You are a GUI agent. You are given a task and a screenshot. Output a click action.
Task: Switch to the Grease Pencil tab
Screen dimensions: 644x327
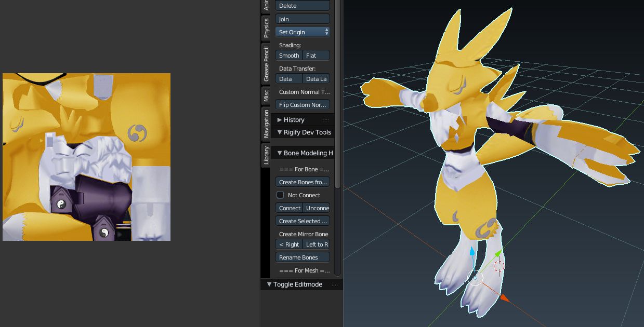point(266,63)
